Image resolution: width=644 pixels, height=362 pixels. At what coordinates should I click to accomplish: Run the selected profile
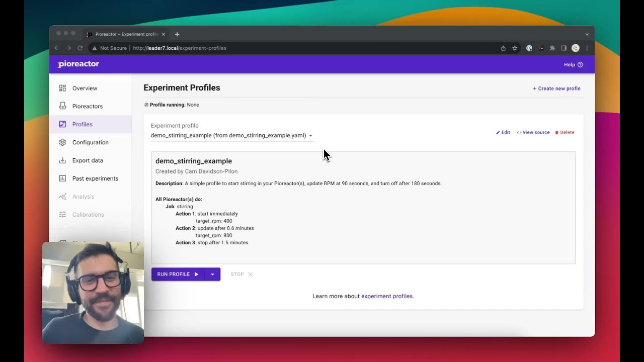coord(178,274)
